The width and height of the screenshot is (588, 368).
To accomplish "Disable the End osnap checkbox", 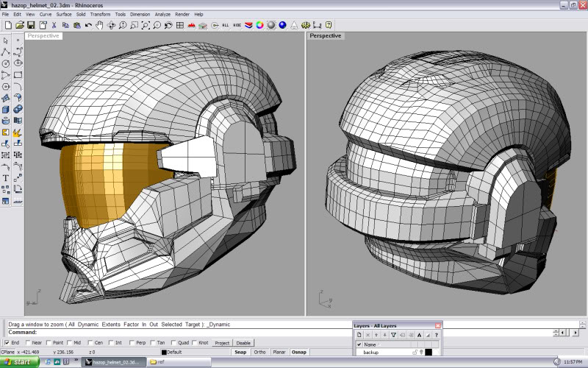I will [7, 342].
